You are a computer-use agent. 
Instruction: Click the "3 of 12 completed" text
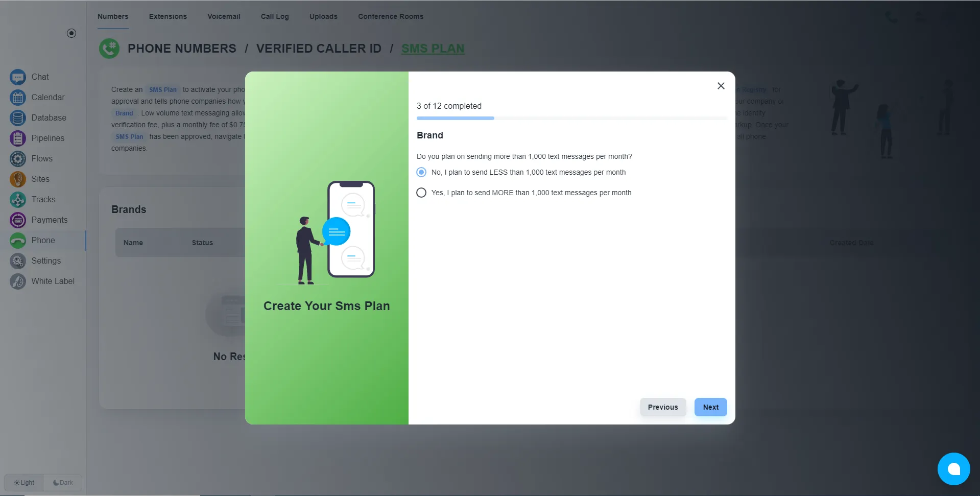point(449,106)
